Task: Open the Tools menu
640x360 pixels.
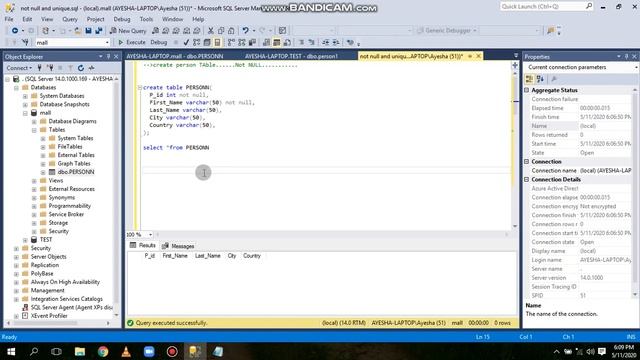Action: coord(146,19)
